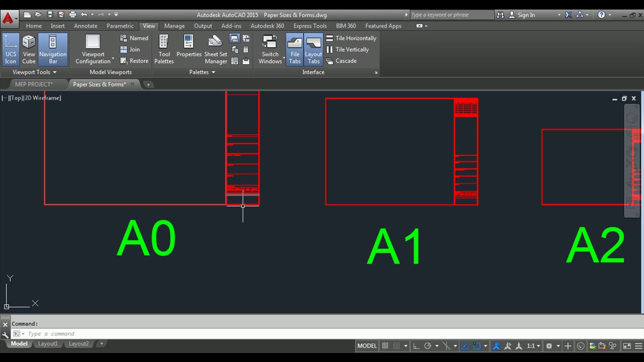Screen dimensions: 644x362
Task: Click the Clean Screen status bar icon
Action: tap(627, 346)
